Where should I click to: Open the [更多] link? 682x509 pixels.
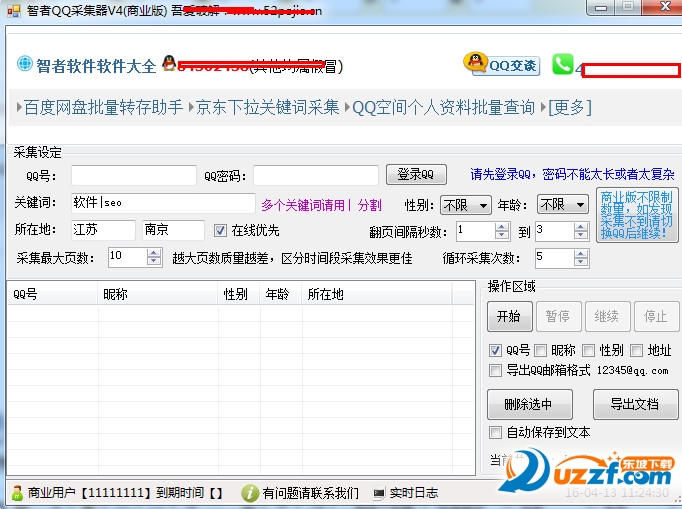pyautogui.click(x=570, y=107)
